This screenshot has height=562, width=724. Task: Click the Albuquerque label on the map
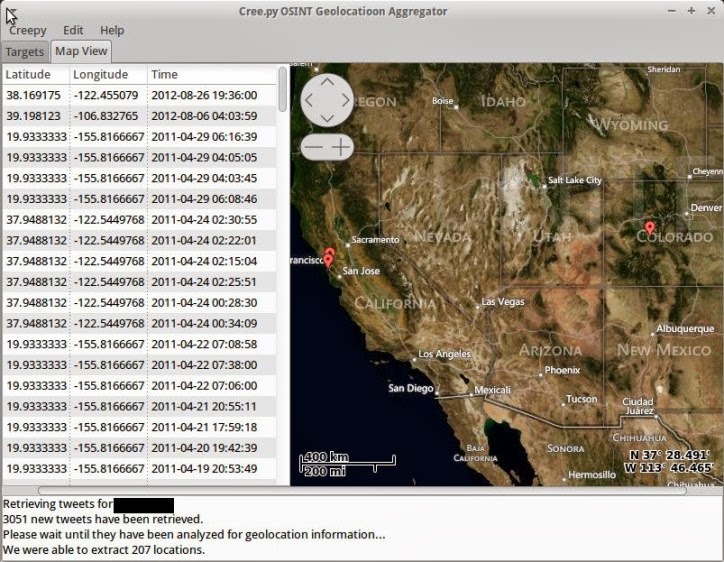[x=685, y=329]
